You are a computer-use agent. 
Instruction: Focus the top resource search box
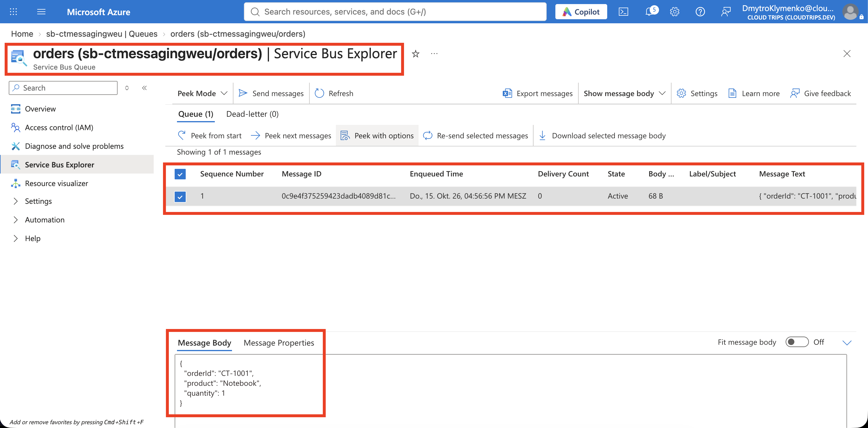[x=395, y=12]
